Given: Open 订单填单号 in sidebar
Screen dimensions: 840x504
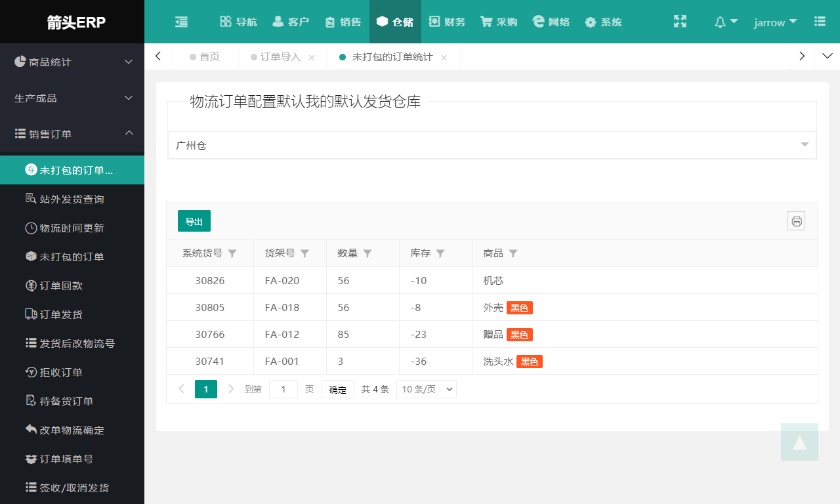Looking at the screenshot, I should click(x=72, y=459).
